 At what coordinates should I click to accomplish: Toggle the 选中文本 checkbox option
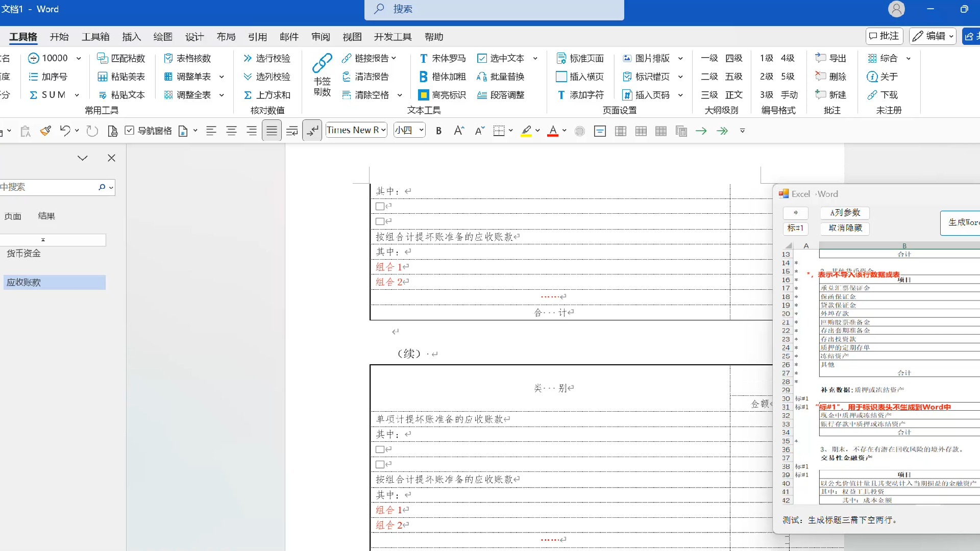[482, 58]
